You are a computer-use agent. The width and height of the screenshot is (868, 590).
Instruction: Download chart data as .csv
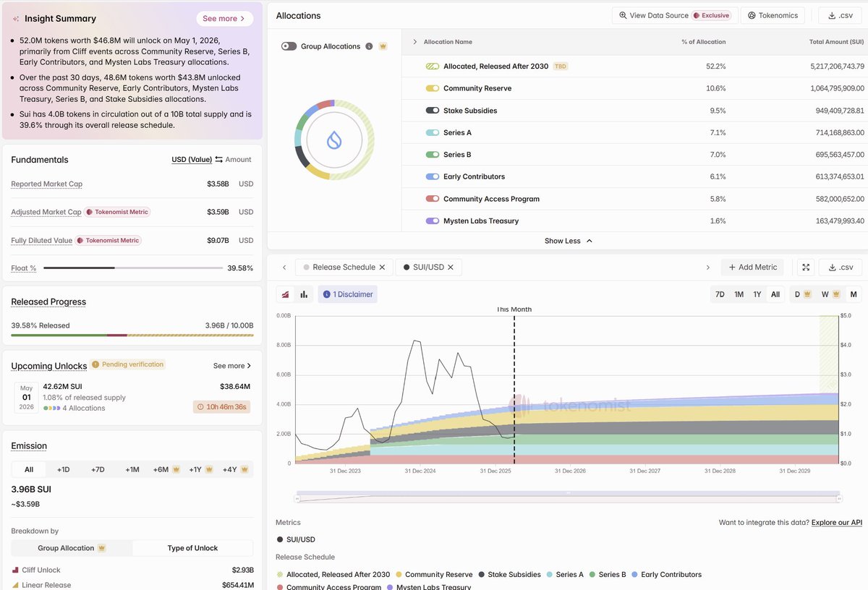840,268
